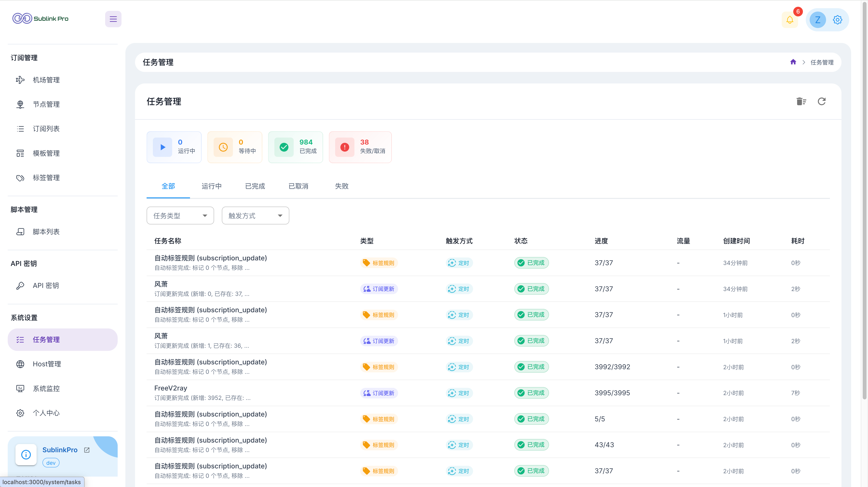Switch to the 失败 tab
This screenshot has width=868, height=487.
(x=342, y=186)
